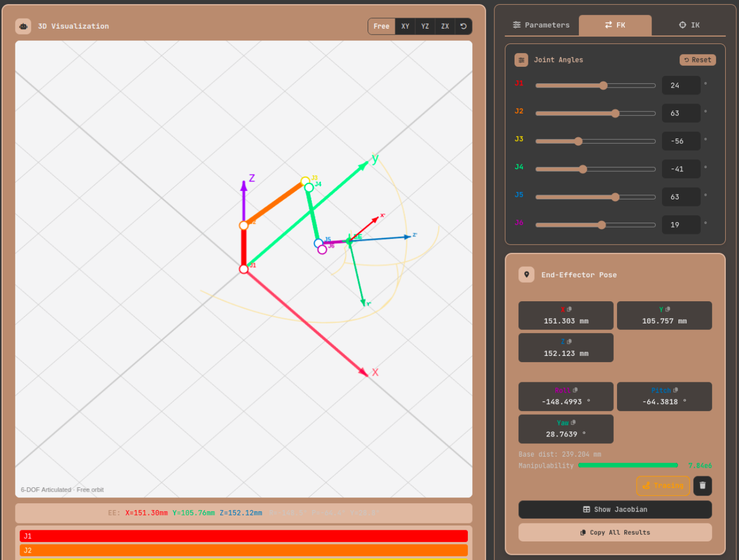Open the IK tab
The image size is (739, 560).
(x=688, y=25)
